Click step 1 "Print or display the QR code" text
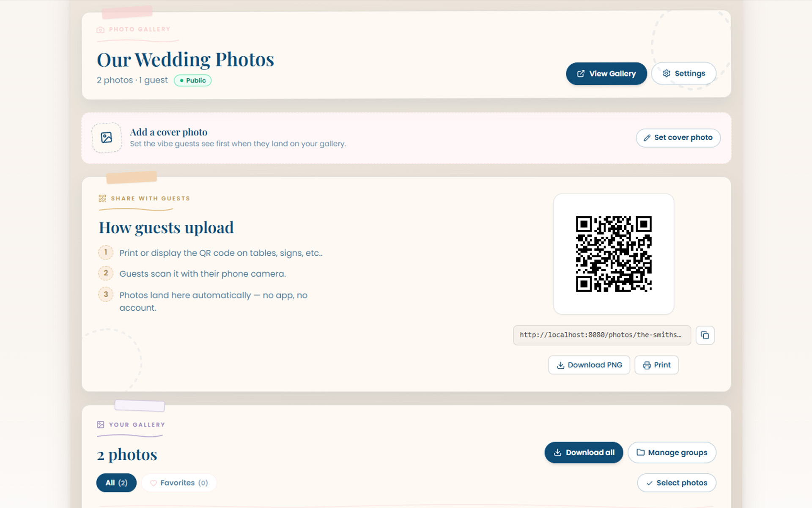812x508 pixels. 221,253
